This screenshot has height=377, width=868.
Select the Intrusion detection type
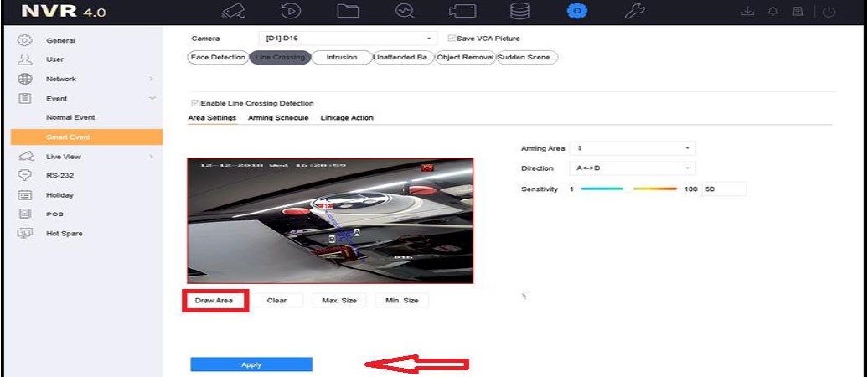tap(341, 58)
